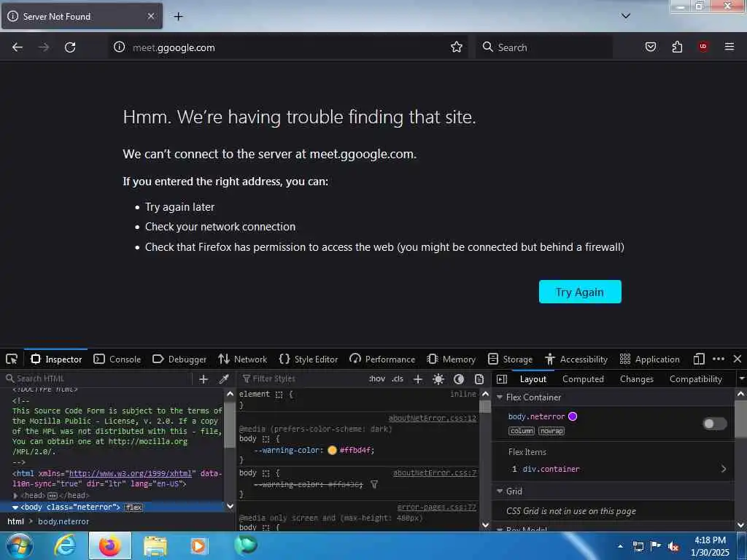Screen dimensions: 747x560
Task: Create a new node in the markup
Action: (204, 379)
